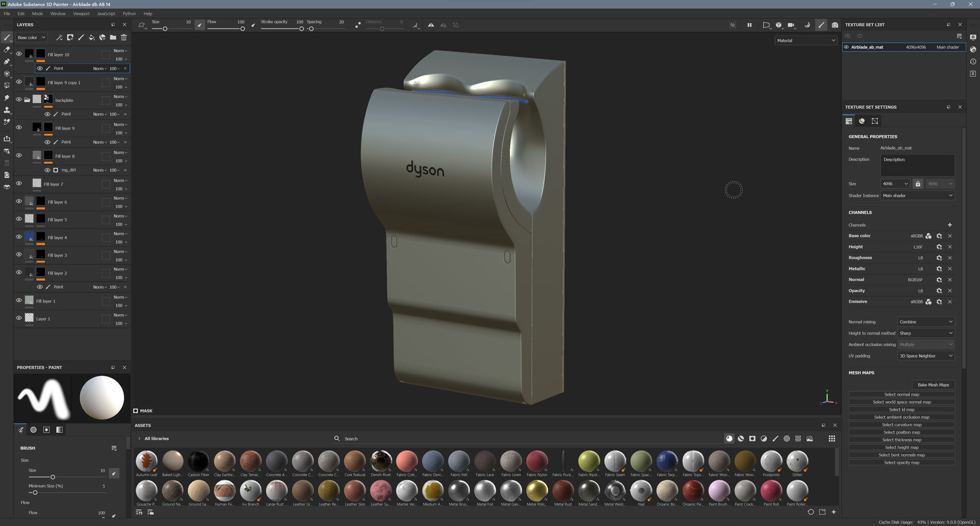Add a channel with plus button
This screenshot has width=980, height=526.
tap(949, 225)
